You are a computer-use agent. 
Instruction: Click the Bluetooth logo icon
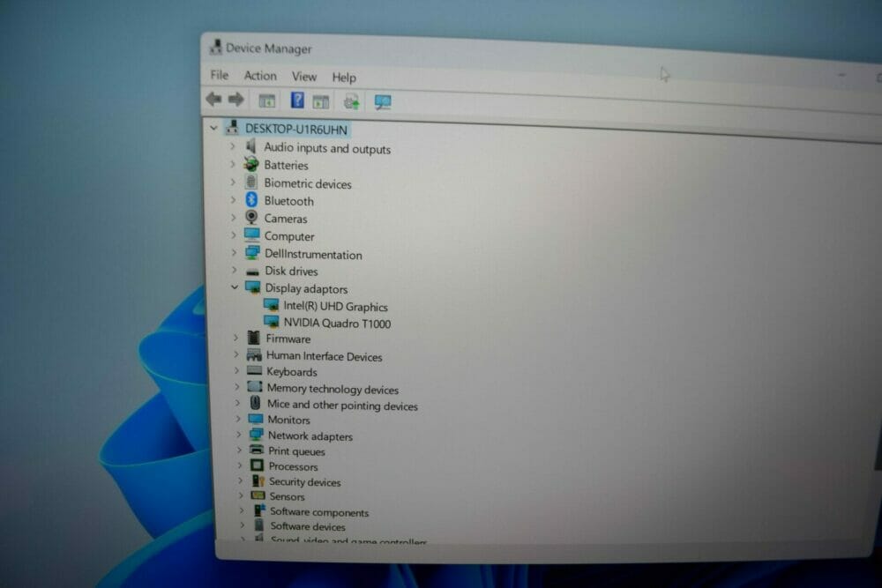pos(251,199)
